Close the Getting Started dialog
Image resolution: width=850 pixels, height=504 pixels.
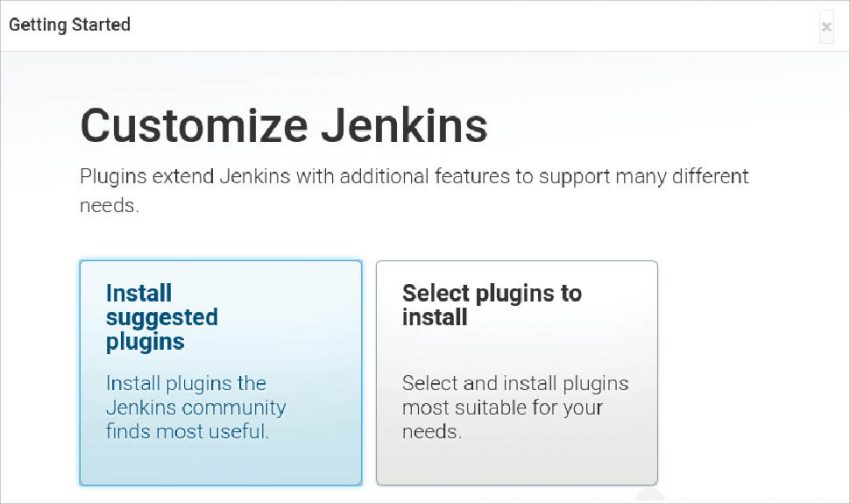tap(826, 27)
